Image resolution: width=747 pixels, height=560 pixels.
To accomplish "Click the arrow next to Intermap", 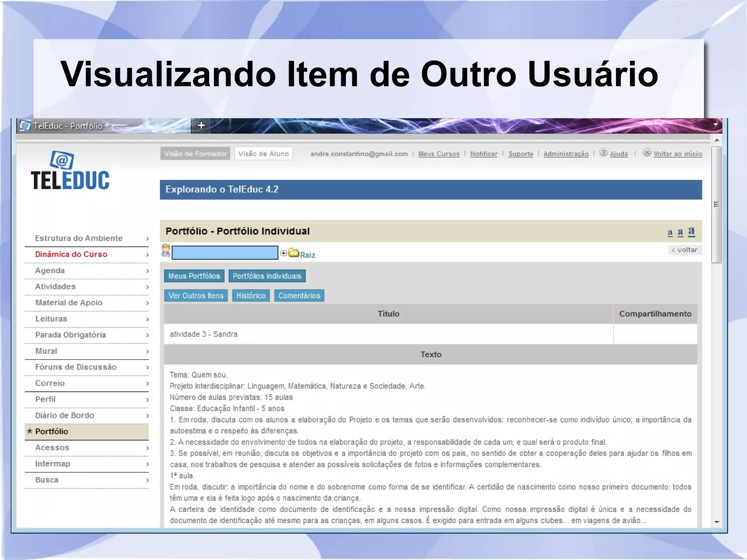I will click(147, 464).
